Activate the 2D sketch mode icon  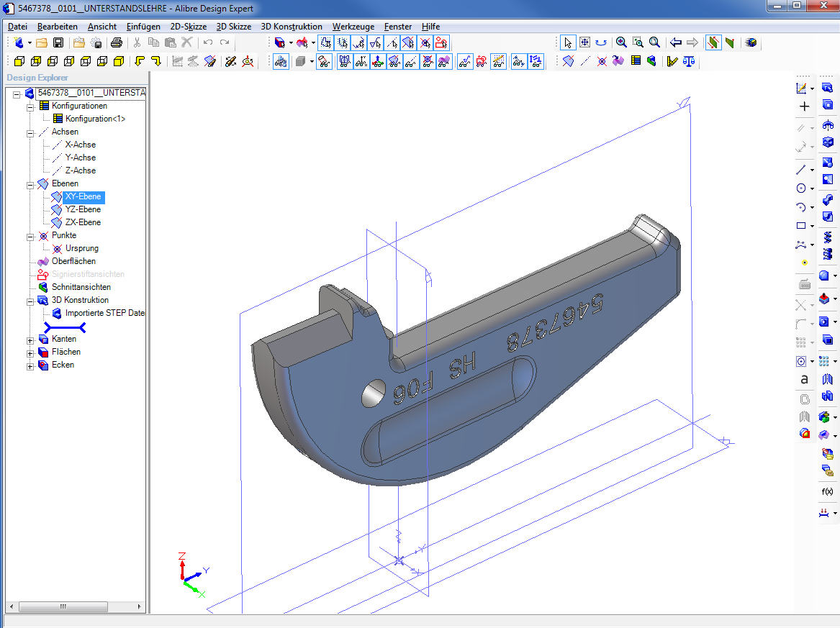tap(801, 88)
